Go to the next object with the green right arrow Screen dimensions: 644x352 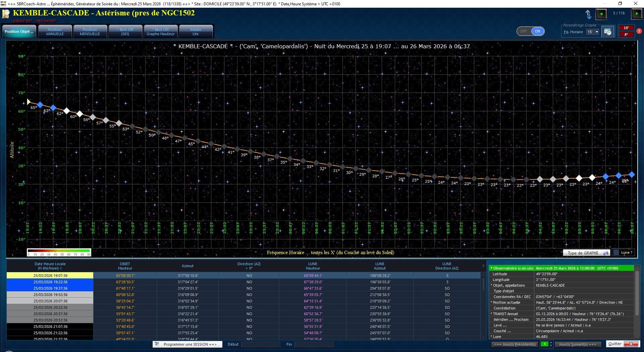[636, 14]
